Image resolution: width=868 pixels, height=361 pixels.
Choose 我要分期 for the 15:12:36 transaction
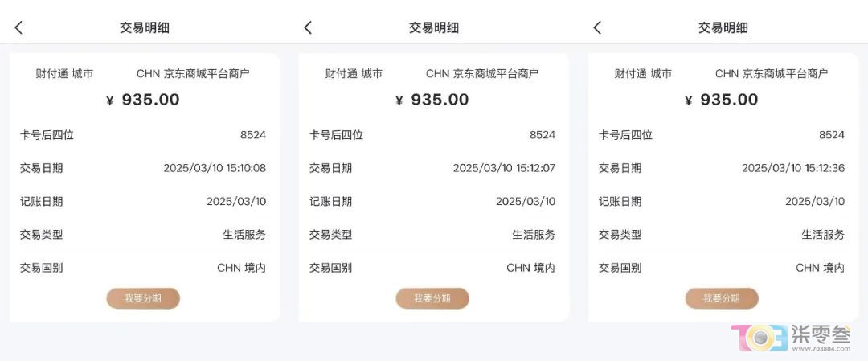click(722, 298)
